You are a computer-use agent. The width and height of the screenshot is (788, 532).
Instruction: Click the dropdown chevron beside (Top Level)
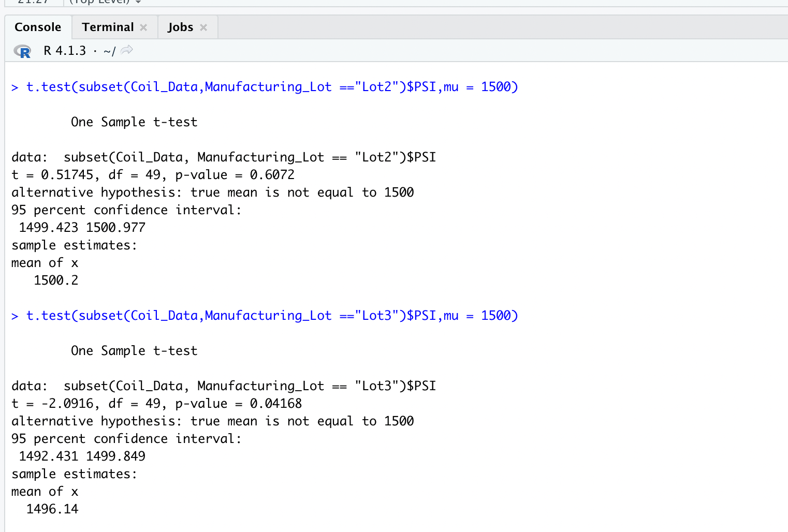137,2
